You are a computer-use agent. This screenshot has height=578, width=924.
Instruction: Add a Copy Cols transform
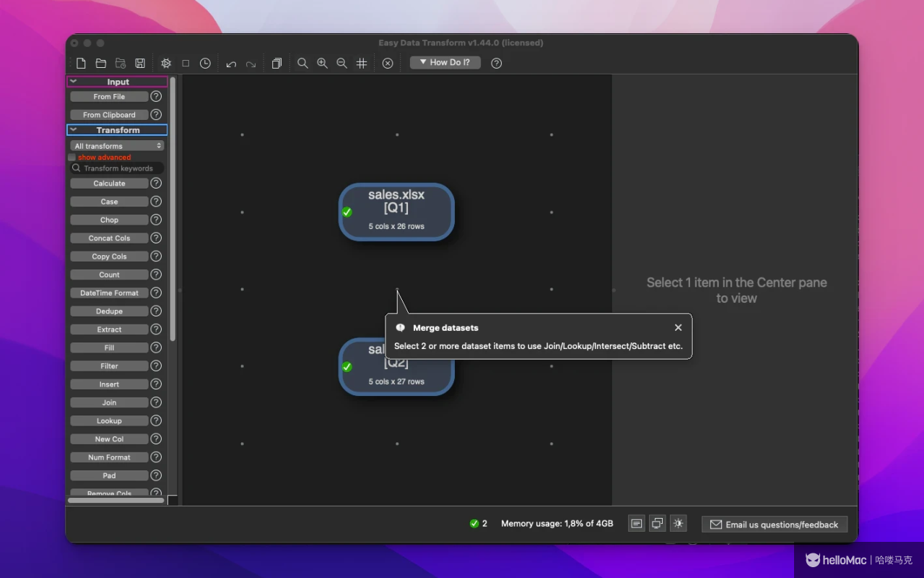pyautogui.click(x=109, y=256)
